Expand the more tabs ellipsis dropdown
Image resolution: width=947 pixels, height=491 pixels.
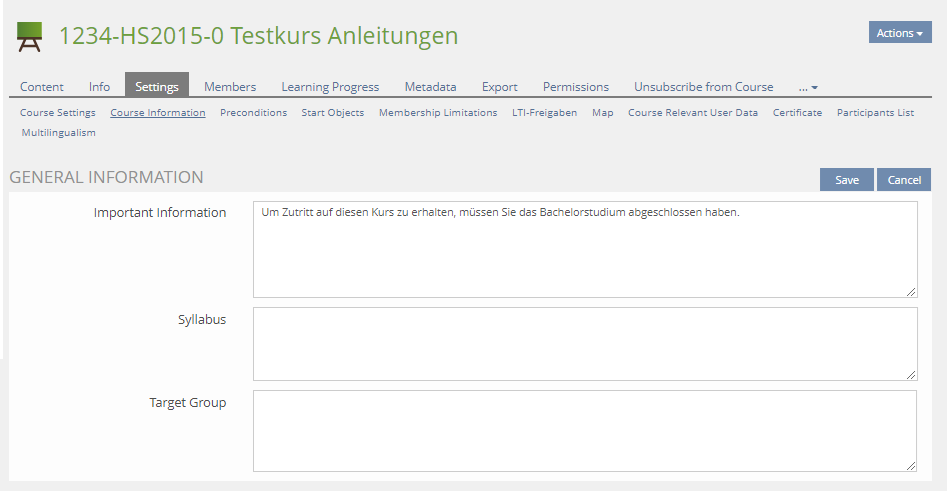808,87
